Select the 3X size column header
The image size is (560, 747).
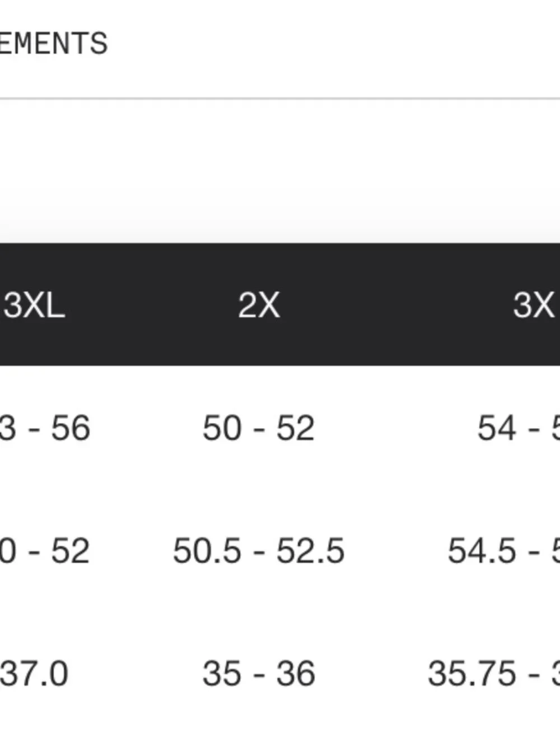tap(534, 305)
